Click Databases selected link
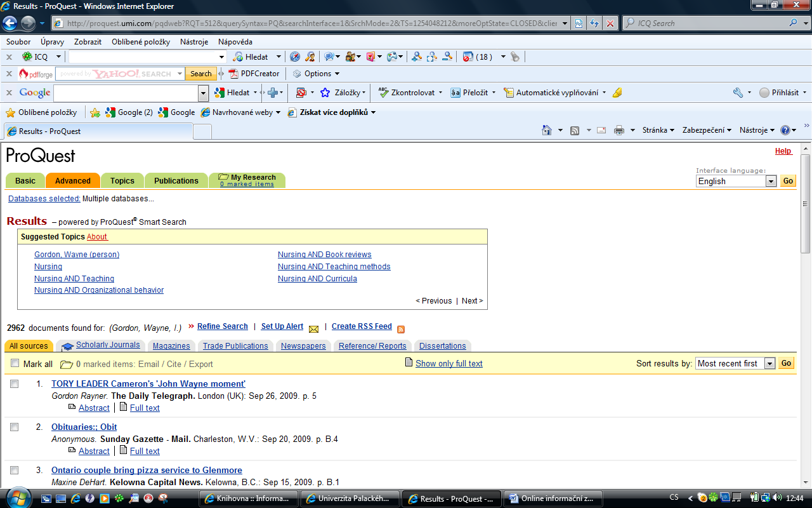The width and height of the screenshot is (812, 508). (x=44, y=199)
